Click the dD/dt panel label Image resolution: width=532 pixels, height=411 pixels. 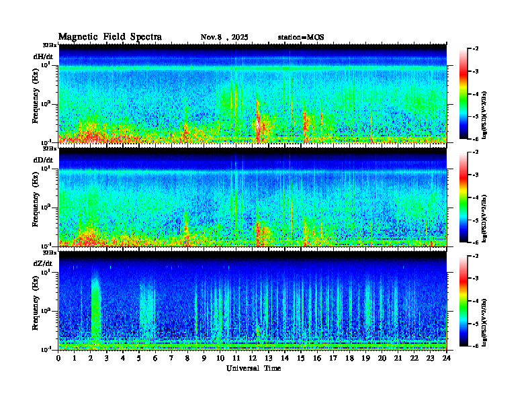[43, 160]
